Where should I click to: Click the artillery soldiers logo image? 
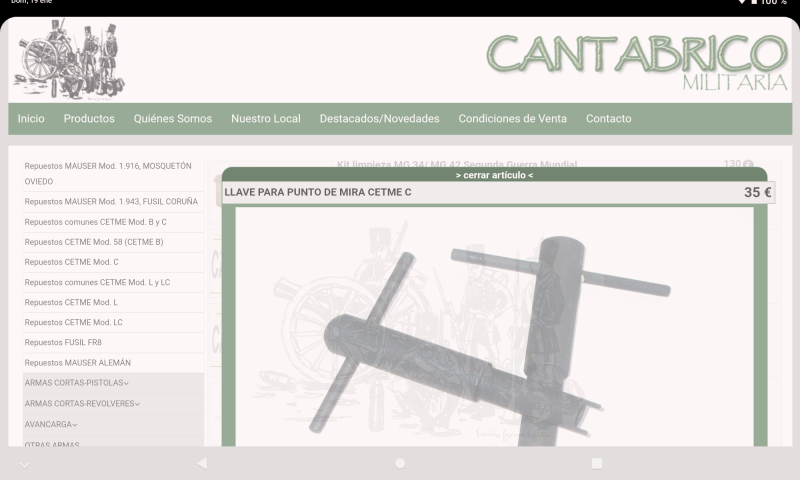click(69, 59)
